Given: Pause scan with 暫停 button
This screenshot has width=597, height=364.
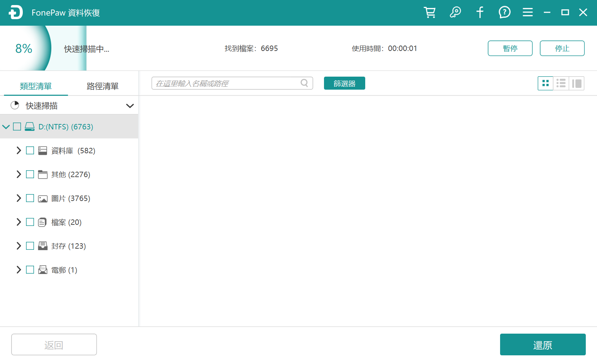Looking at the screenshot, I should tap(510, 48).
